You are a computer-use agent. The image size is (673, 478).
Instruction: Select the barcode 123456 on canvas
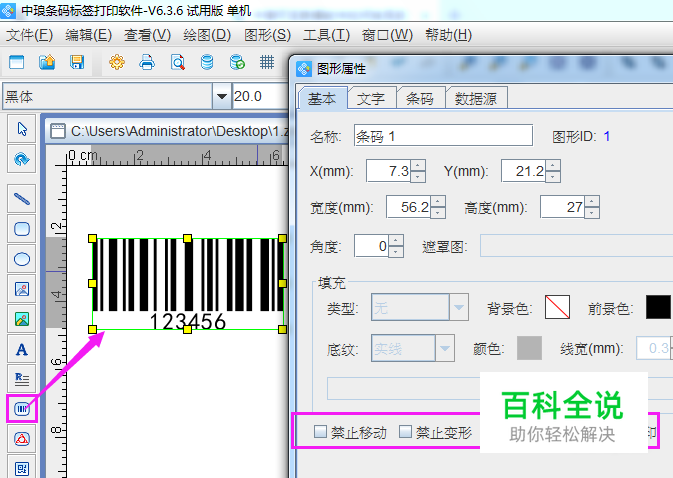pyautogui.click(x=188, y=284)
